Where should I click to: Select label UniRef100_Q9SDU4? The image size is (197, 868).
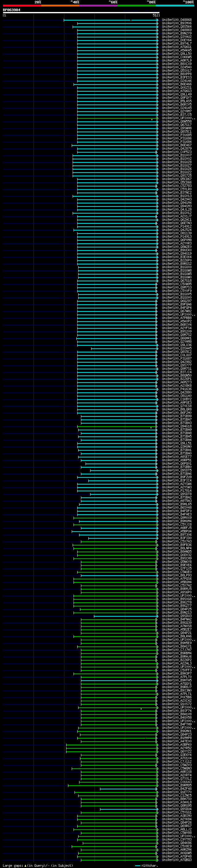pyautogui.click(x=176, y=809)
